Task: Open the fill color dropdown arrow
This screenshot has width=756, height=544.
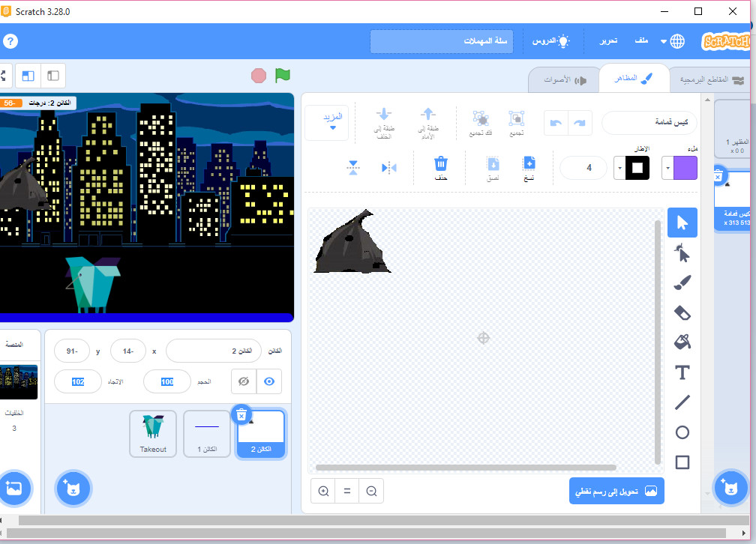Action: coord(667,168)
